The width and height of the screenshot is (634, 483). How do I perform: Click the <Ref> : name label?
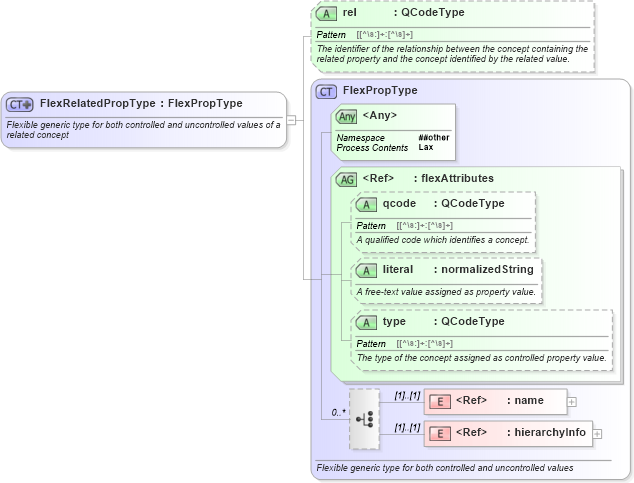pos(500,401)
